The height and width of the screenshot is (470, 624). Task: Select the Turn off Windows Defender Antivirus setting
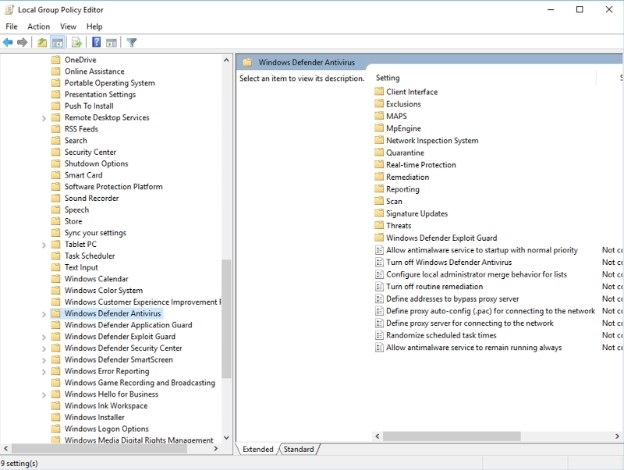tap(448, 262)
